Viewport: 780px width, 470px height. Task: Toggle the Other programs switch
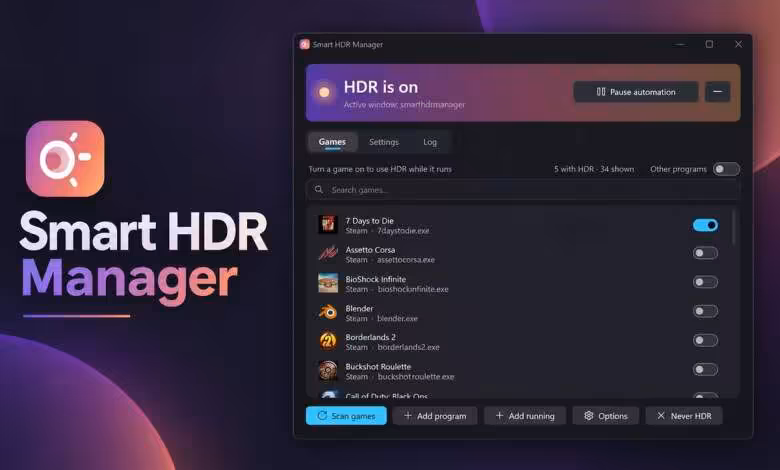[x=726, y=169]
